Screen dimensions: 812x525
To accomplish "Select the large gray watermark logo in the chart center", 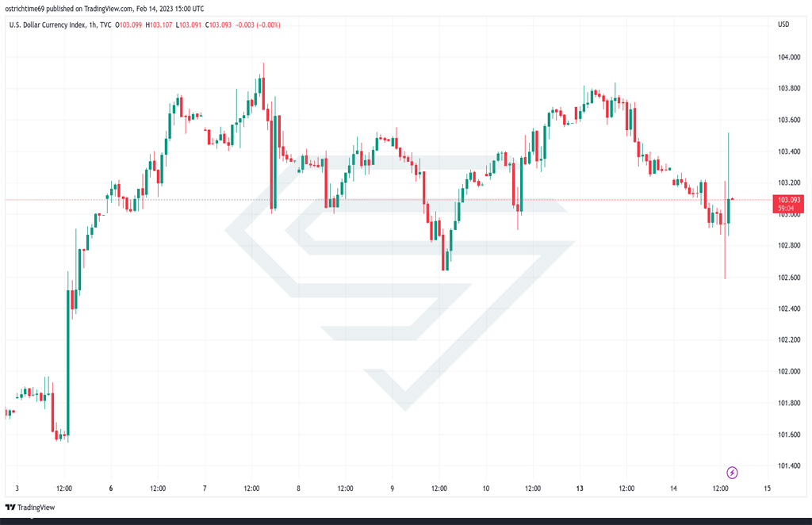I will (400, 282).
